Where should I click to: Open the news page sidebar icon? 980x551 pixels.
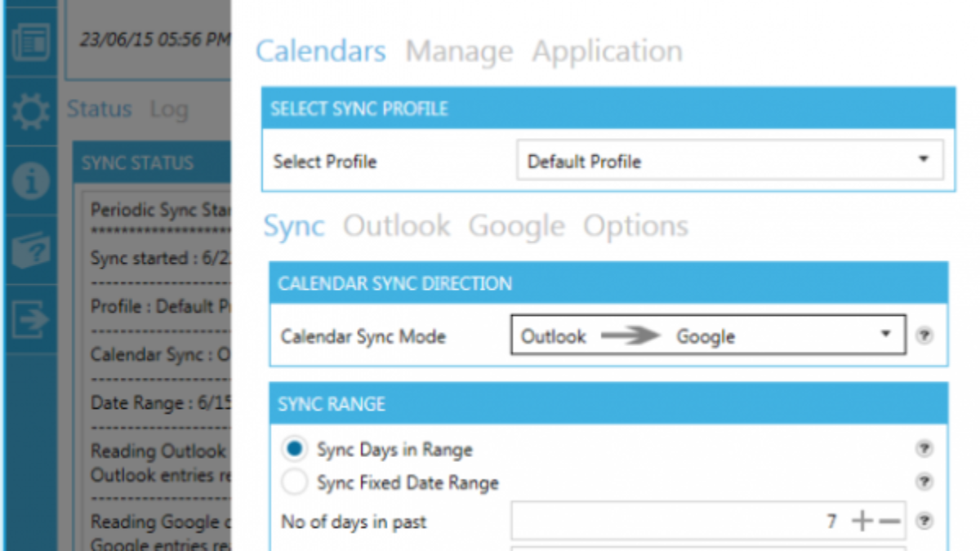pyautogui.click(x=31, y=42)
